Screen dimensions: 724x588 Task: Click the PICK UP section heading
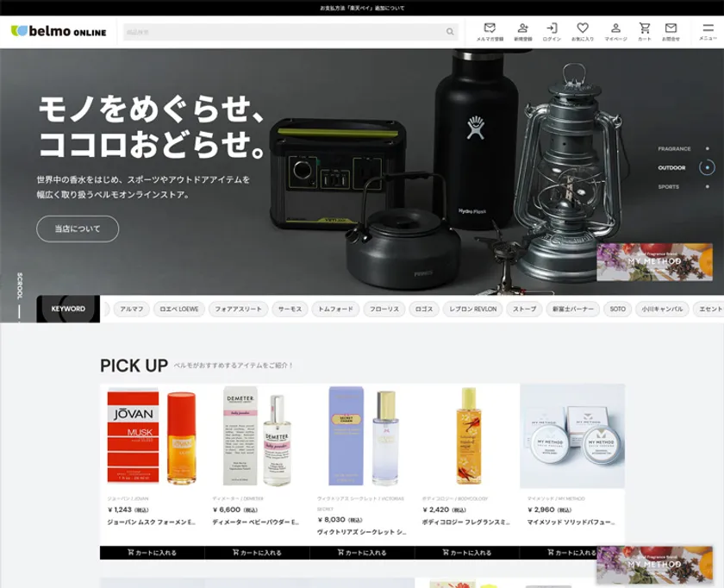click(x=134, y=366)
